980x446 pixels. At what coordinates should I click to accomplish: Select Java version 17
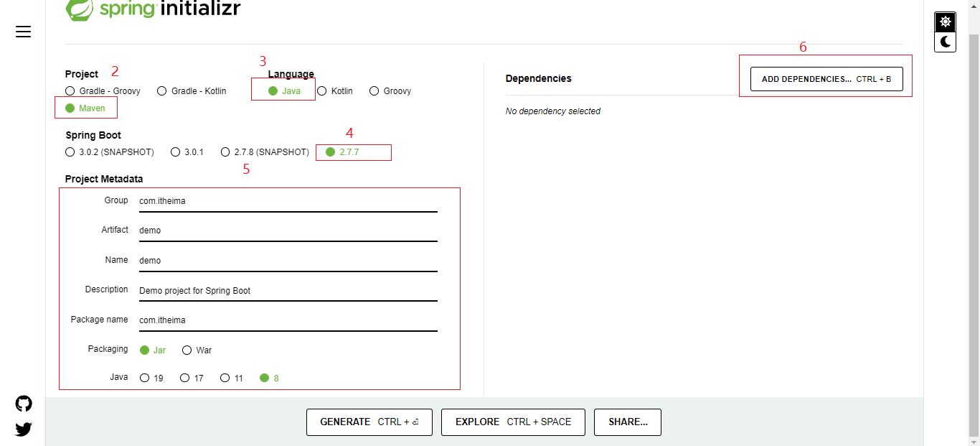coord(185,378)
